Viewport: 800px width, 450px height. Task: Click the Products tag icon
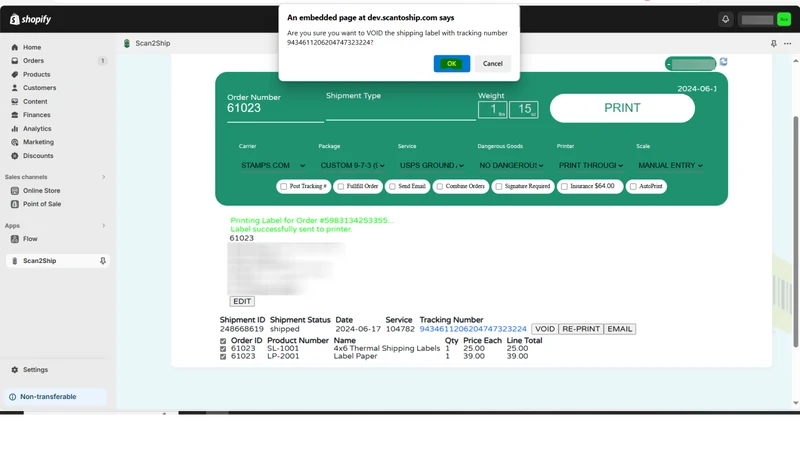pyautogui.click(x=15, y=74)
